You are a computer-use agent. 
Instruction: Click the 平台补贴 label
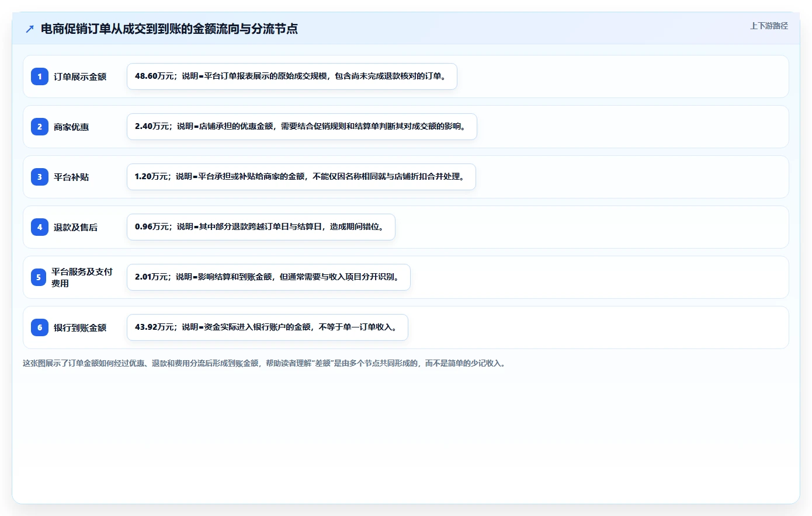point(71,177)
